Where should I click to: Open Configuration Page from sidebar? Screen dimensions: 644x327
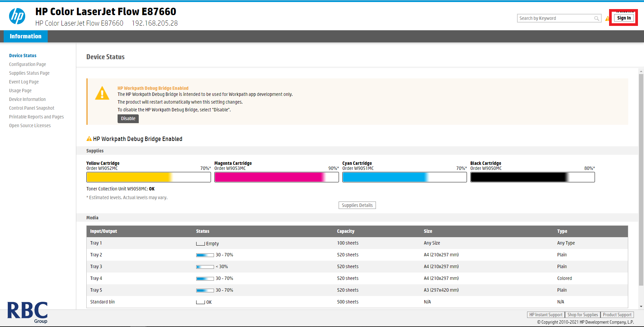coord(28,64)
